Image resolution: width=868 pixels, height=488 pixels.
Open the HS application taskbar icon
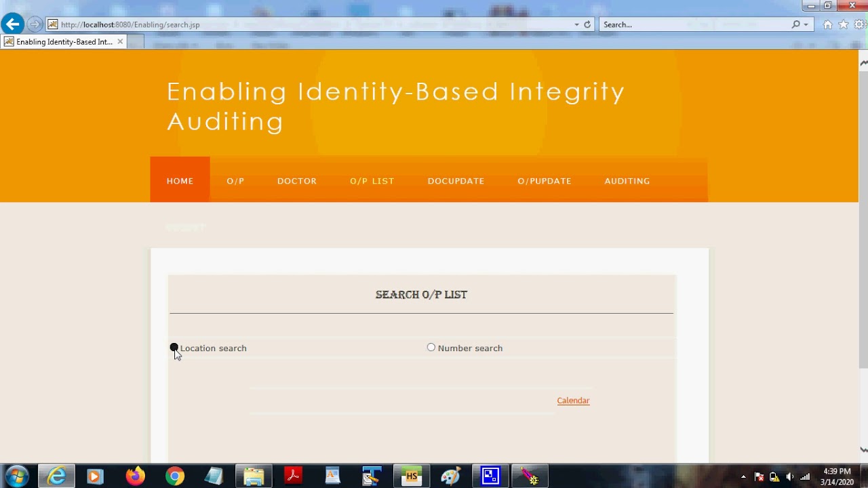[x=411, y=476]
